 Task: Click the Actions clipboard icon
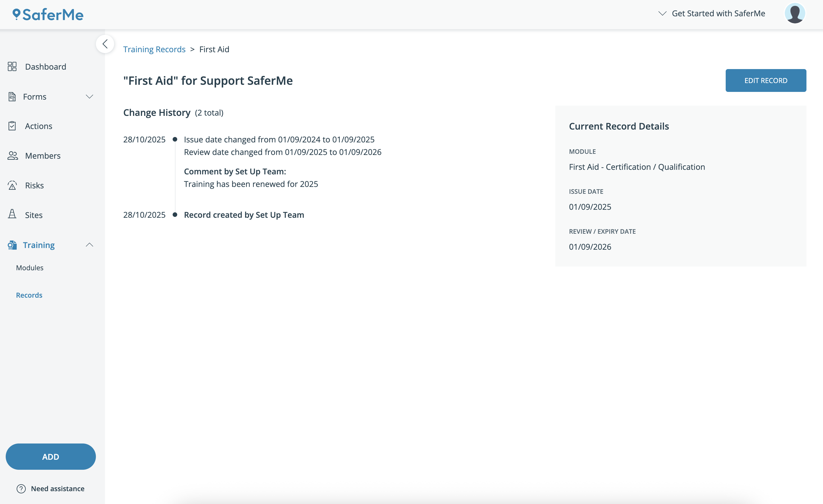[x=12, y=126]
